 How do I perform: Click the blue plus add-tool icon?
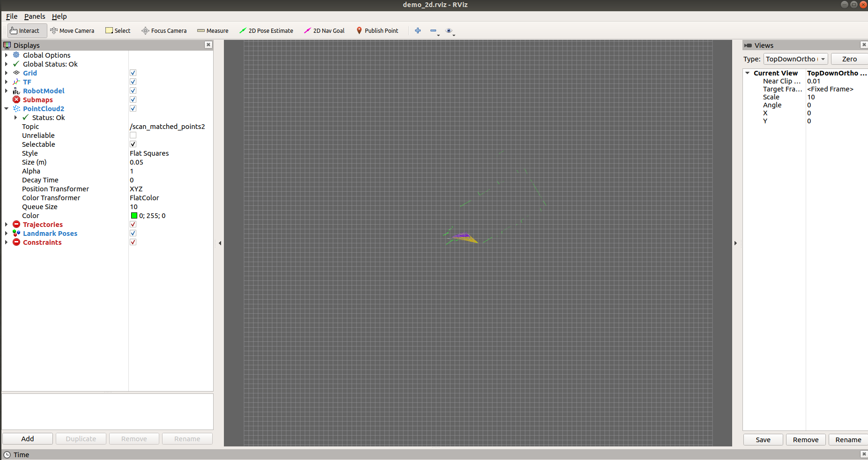coord(418,31)
